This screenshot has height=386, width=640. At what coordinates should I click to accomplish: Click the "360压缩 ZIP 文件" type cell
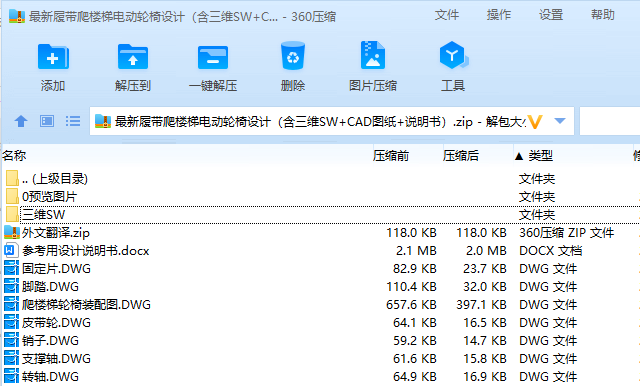pyautogui.click(x=567, y=233)
